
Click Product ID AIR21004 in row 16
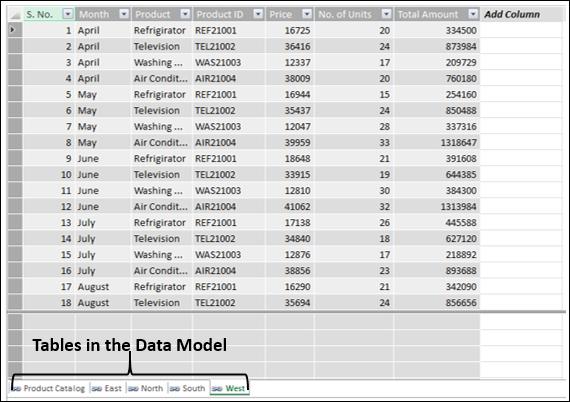click(229, 270)
